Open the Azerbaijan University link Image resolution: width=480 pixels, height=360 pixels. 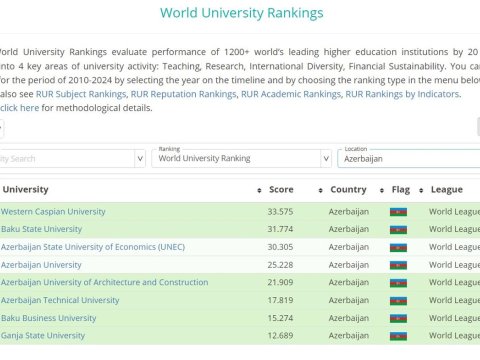coord(41,265)
